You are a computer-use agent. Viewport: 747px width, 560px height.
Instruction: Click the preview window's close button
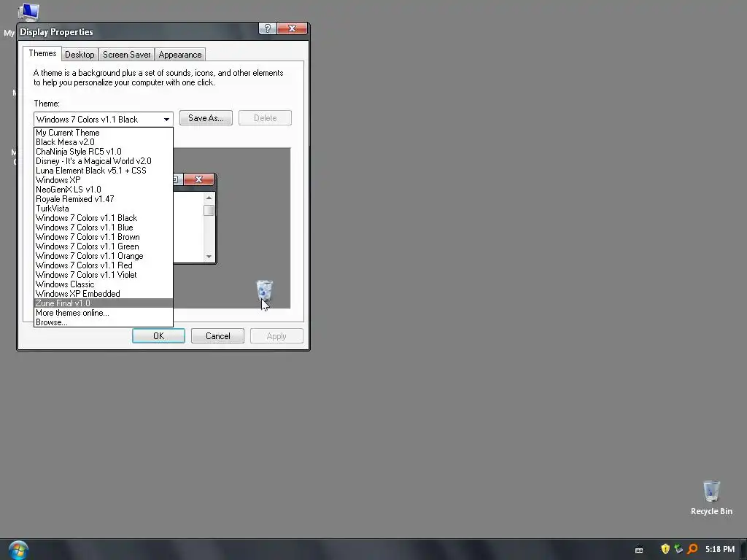tap(198, 179)
